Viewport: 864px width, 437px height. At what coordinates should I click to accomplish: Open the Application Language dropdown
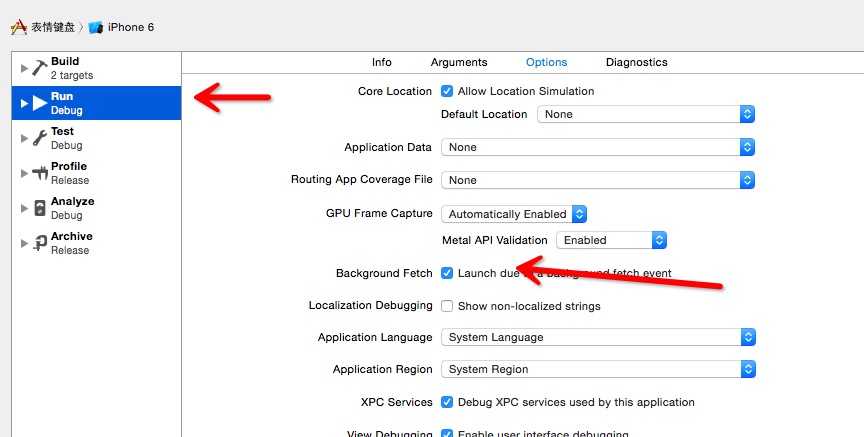[x=598, y=337]
